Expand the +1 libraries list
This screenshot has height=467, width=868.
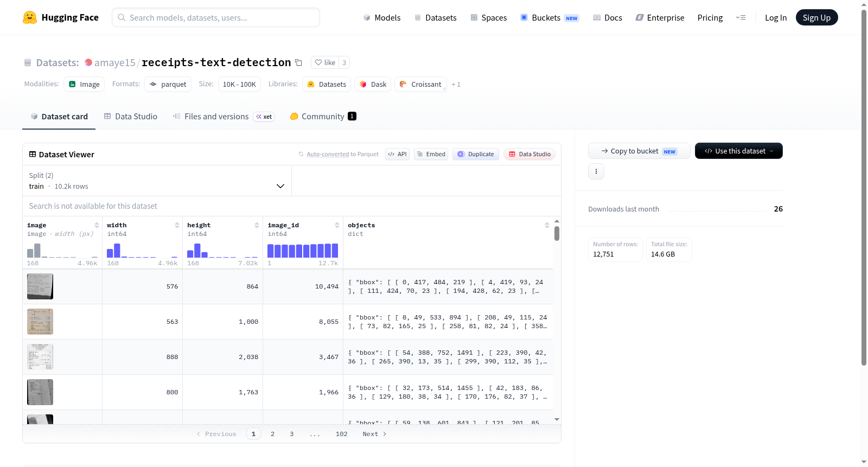456,85
